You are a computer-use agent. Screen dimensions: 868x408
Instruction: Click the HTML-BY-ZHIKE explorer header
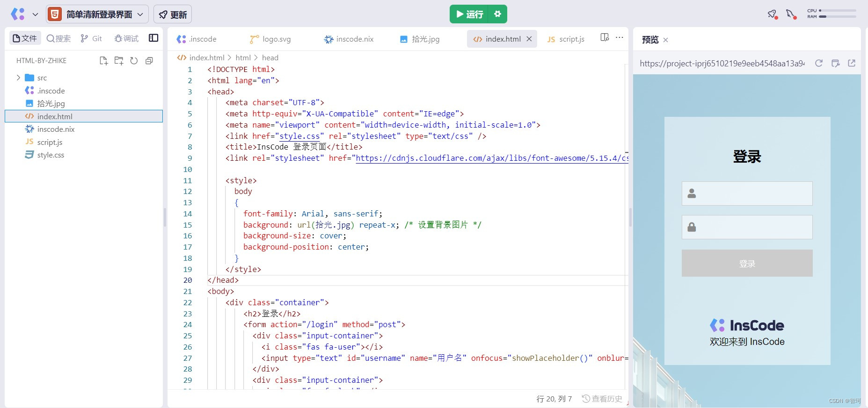coord(41,61)
